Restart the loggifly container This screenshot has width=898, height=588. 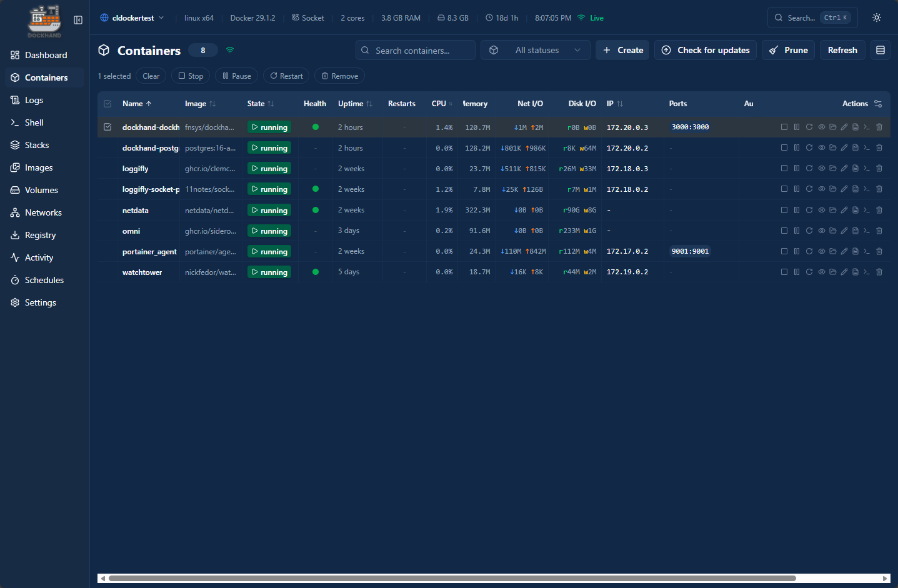[x=809, y=168]
